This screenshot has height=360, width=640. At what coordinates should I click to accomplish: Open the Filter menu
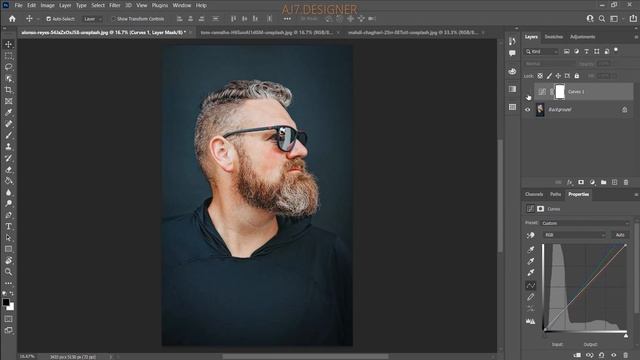[x=115, y=5]
